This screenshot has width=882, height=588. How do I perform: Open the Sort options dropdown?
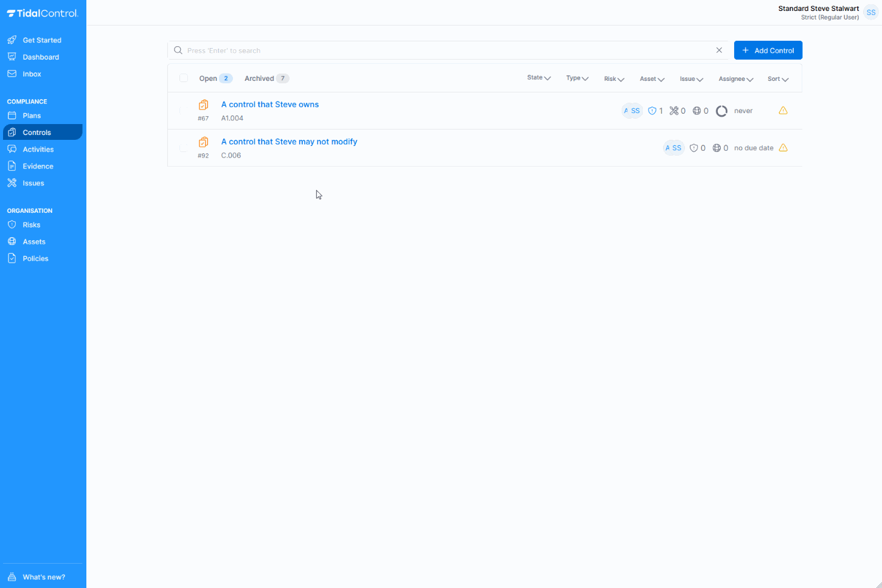(777, 78)
